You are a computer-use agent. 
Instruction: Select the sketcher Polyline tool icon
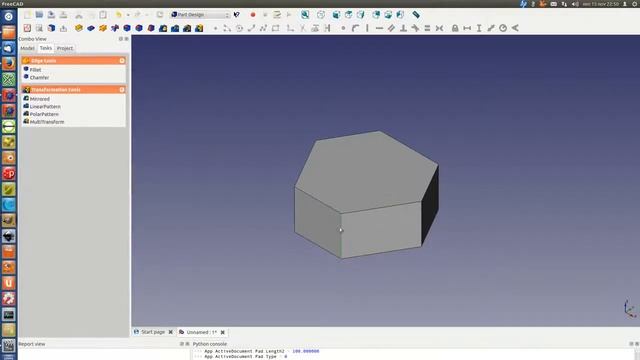point(264,28)
